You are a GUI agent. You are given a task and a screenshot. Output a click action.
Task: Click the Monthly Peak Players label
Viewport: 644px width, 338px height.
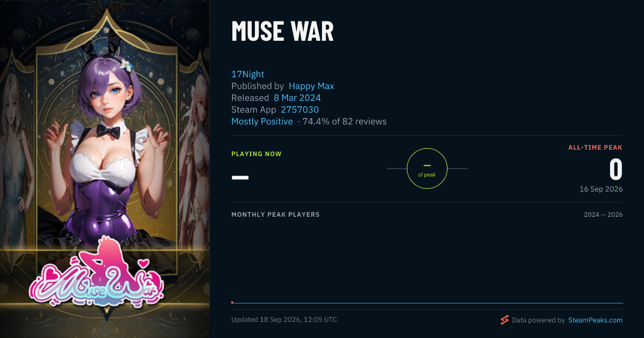(x=275, y=215)
